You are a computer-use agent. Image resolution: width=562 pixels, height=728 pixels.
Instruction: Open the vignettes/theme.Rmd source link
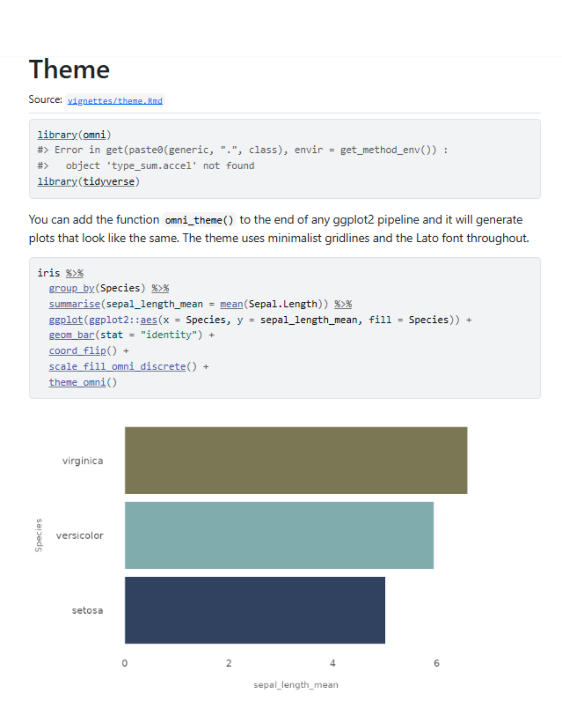tap(115, 101)
